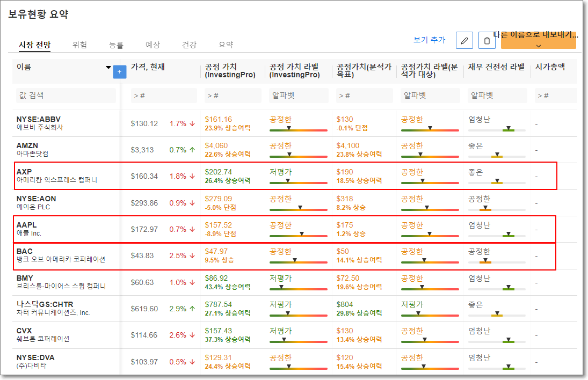Click the 저평가 fair value label for AXP
This screenshot has height=380, width=588.
pyautogui.click(x=280, y=172)
